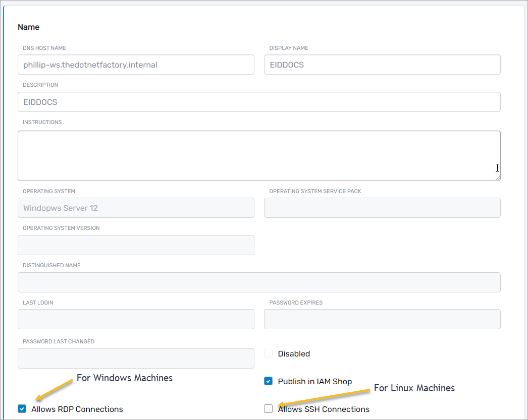This screenshot has height=420, width=528.
Task: Click the For Linux Machines annotation
Action: [414, 388]
